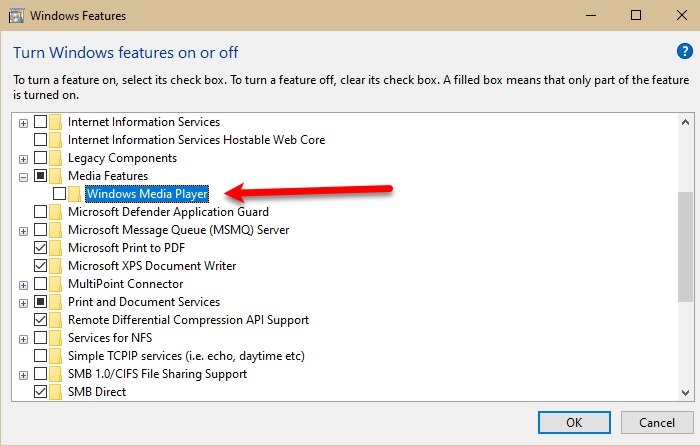This screenshot has width=700, height=446.
Task: Click the MultiPoint Connector folder icon
Action: (x=56, y=284)
